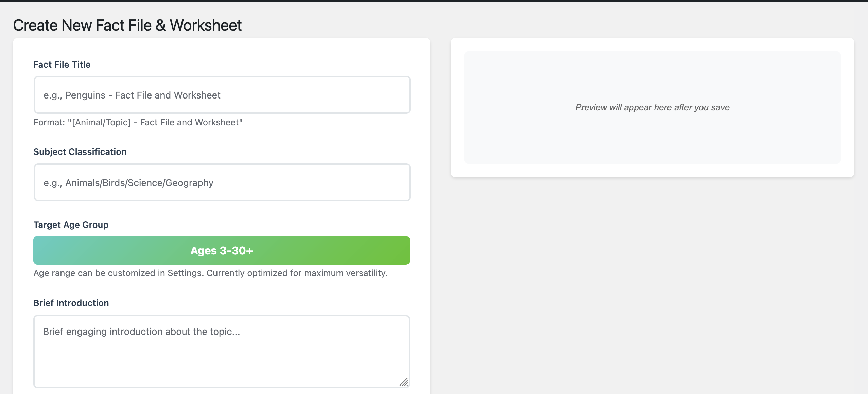The width and height of the screenshot is (868, 394).
Task: Click the Subject Classification label
Action: tap(80, 152)
